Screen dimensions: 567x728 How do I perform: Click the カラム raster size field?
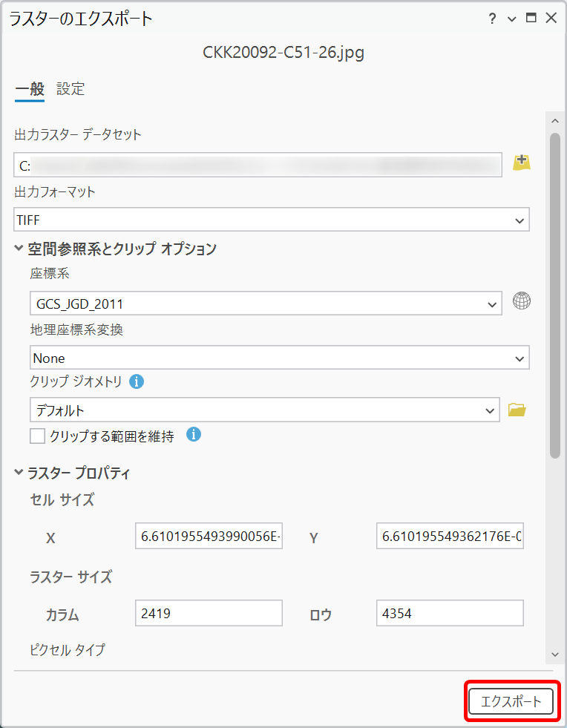point(209,613)
